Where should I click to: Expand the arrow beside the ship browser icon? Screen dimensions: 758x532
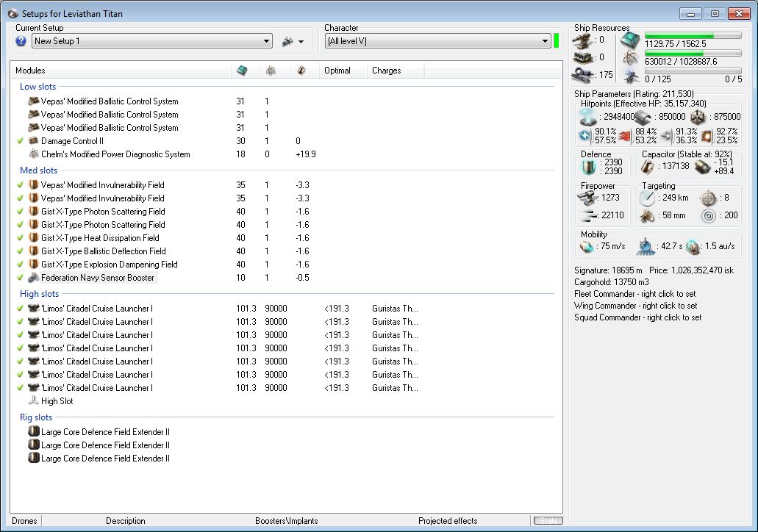(301, 42)
